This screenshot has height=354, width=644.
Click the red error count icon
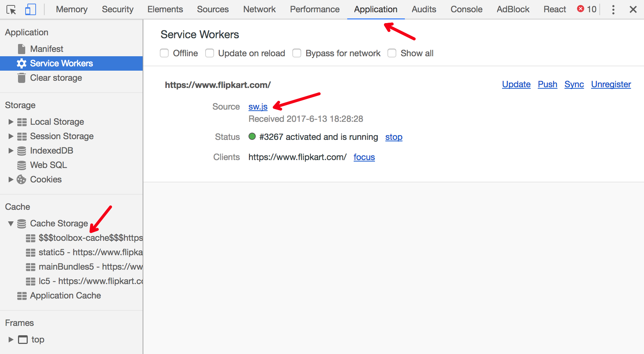[x=581, y=9]
